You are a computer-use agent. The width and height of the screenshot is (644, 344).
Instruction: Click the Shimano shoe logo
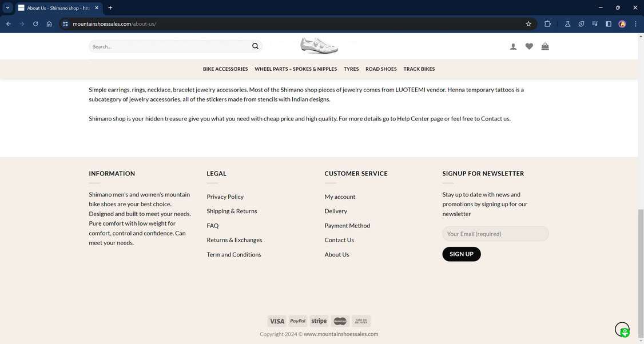point(319,45)
